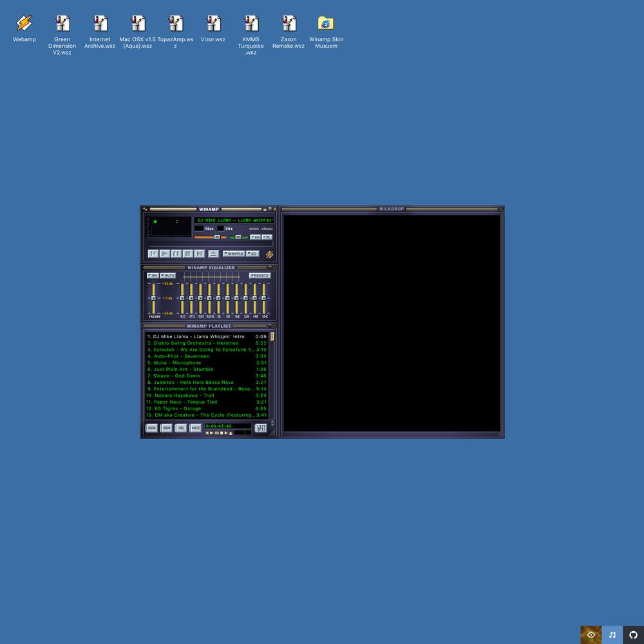Click the Eject open-file button
Viewport: 644px width, 644px height.
pos(213,254)
